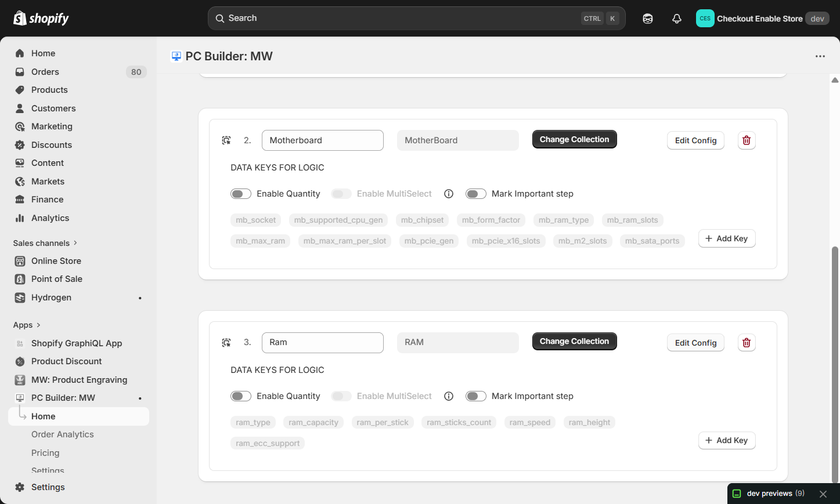Close the dev previews bar
This screenshot has width=840, height=504.
point(823,494)
